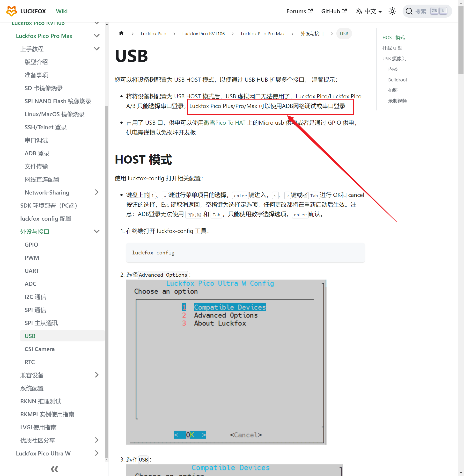
Task: Open 网线直连配置 page in sidebar
Action: pyautogui.click(x=42, y=180)
